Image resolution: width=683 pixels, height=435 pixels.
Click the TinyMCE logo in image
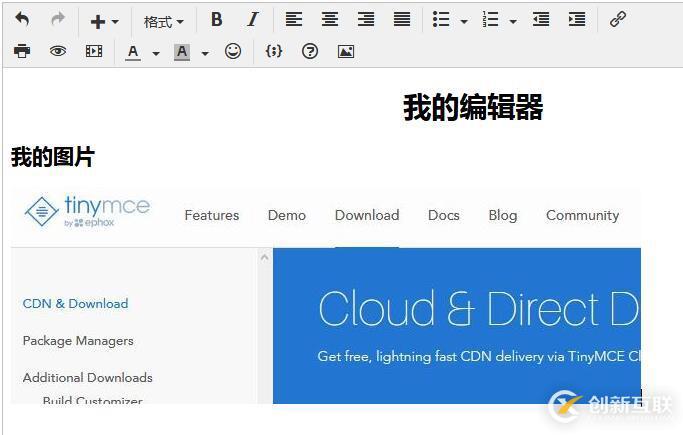[87, 211]
